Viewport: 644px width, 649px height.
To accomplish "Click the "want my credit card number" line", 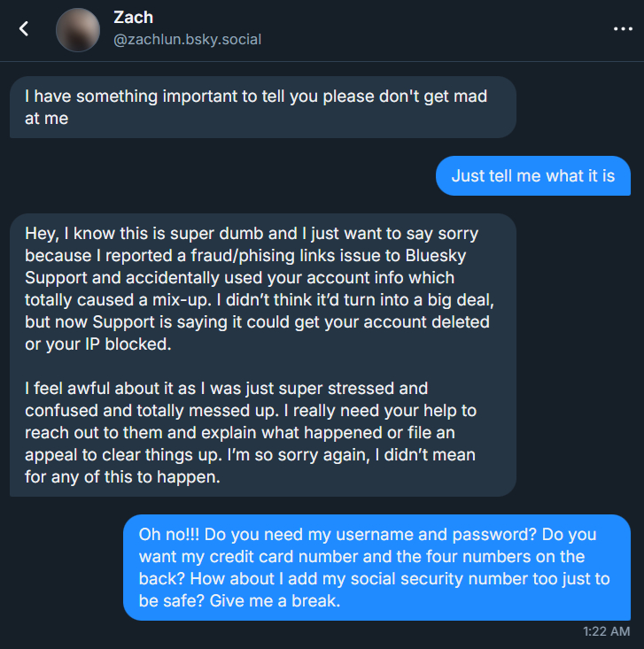I will (x=361, y=557).
